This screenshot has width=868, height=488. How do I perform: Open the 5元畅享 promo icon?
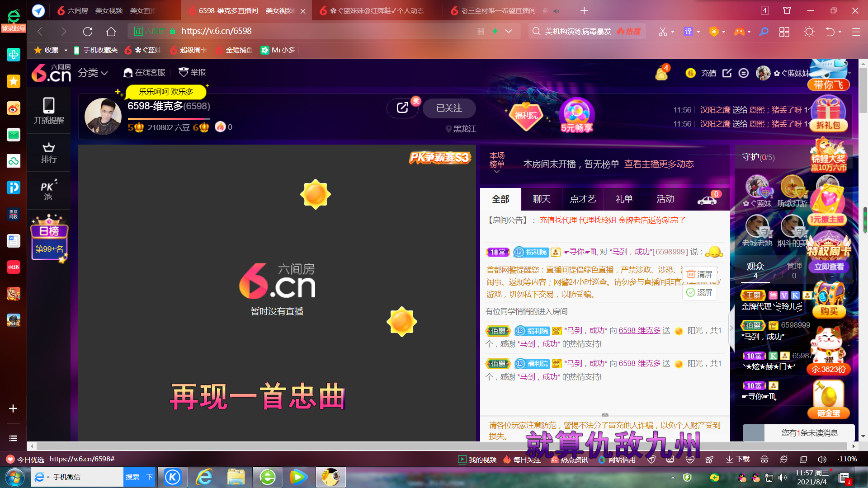(x=576, y=115)
